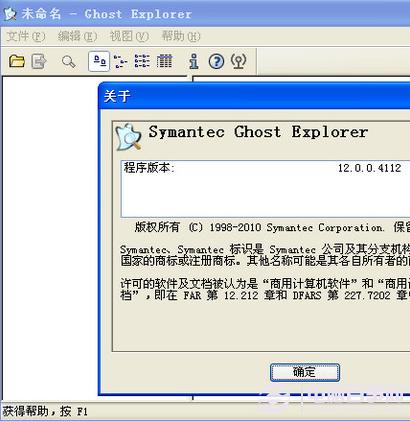
Task: Click the question mark help icon
Action: [216, 62]
